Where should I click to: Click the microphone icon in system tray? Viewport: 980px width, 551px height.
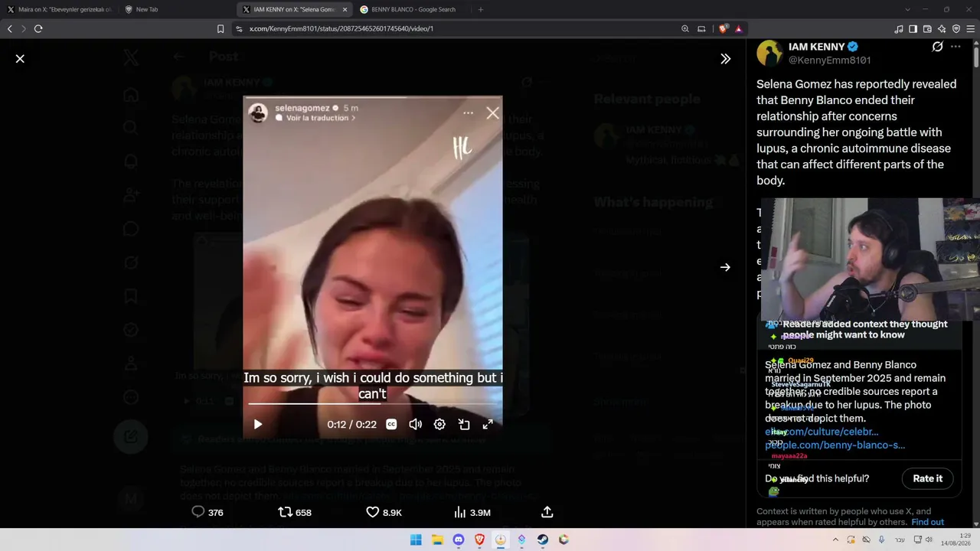pos(881,540)
